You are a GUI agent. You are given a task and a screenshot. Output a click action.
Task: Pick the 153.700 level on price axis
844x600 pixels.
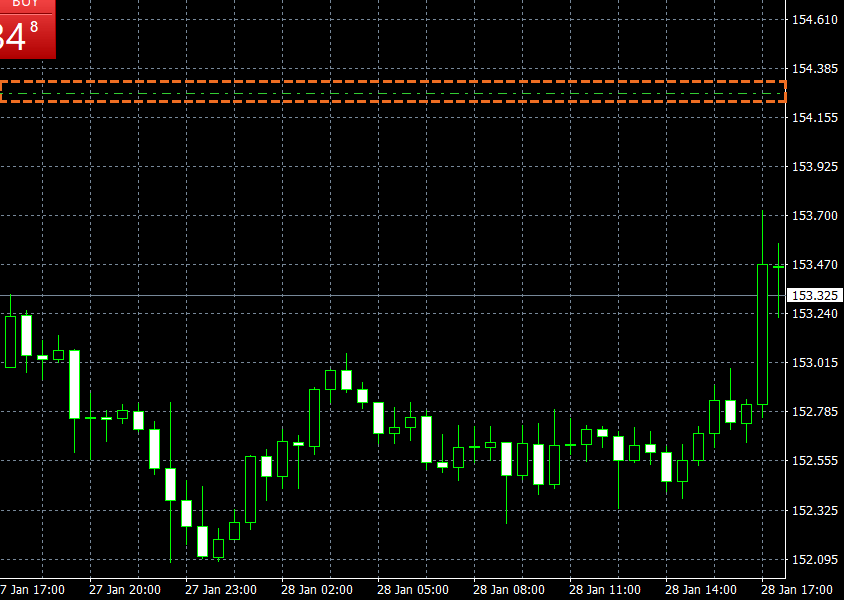click(x=813, y=216)
